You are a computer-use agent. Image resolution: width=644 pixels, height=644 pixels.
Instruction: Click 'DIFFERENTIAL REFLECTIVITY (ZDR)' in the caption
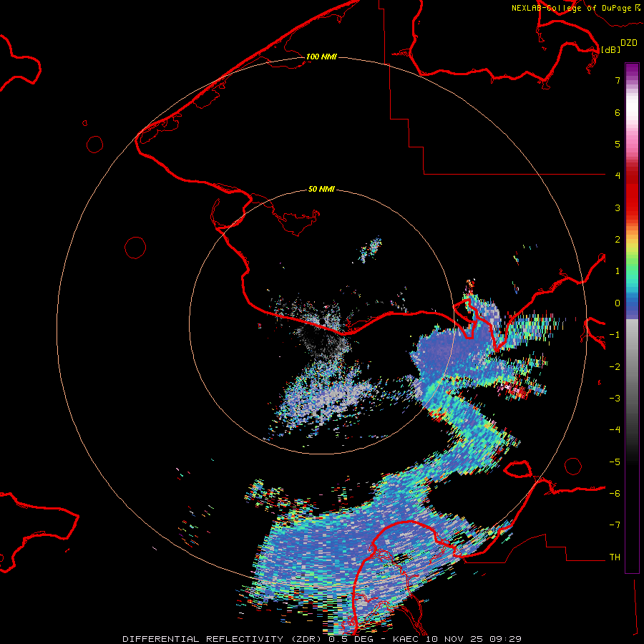223,639
